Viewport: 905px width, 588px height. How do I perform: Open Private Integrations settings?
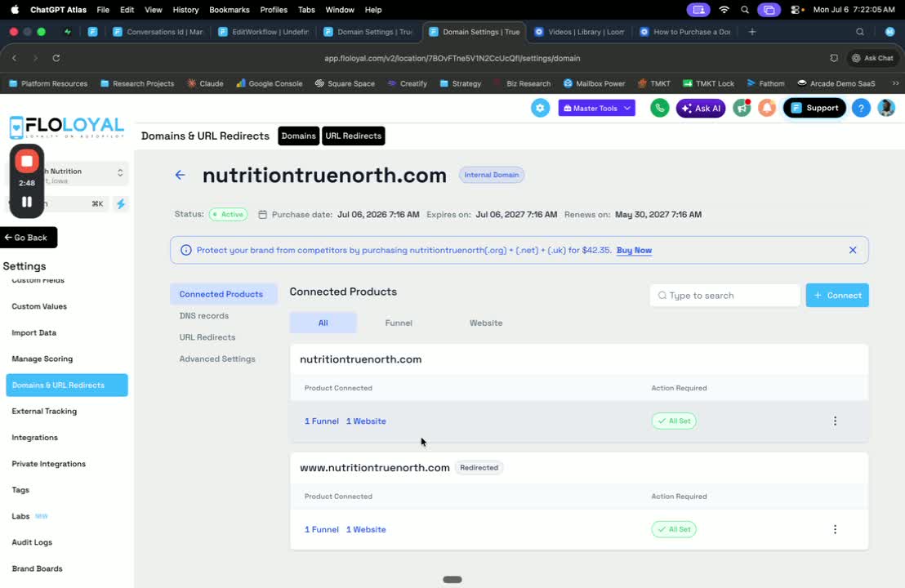tap(48, 463)
